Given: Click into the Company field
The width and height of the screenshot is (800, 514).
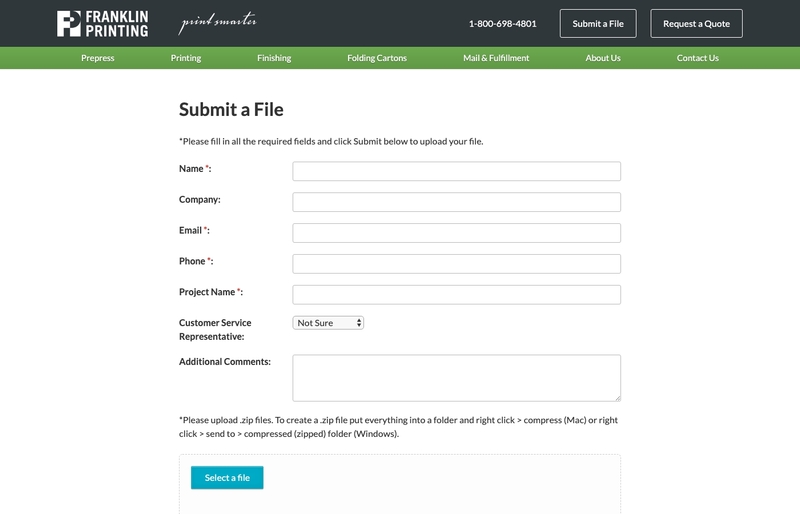Looking at the screenshot, I should [x=457, y=202].
